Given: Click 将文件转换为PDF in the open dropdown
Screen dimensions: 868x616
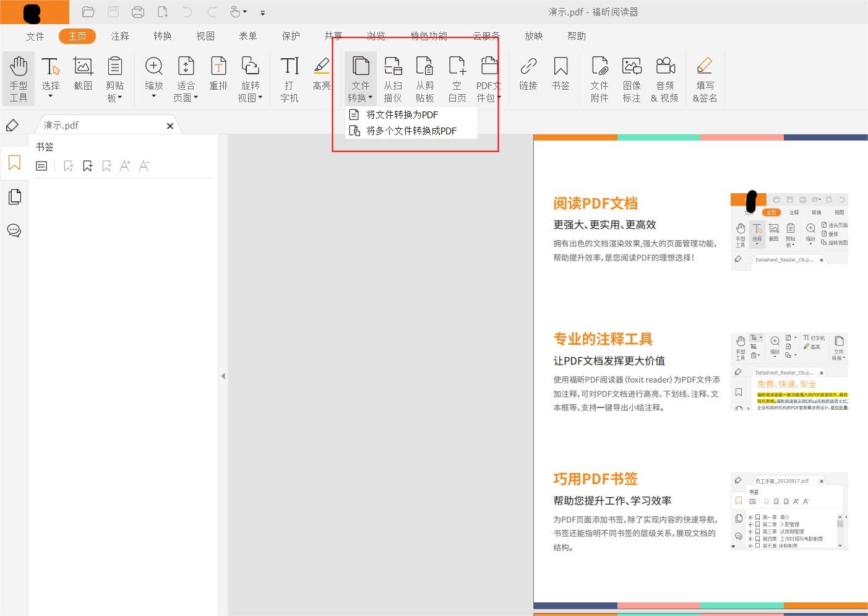Looking at the screenshot, I should [x=401, y=114].
